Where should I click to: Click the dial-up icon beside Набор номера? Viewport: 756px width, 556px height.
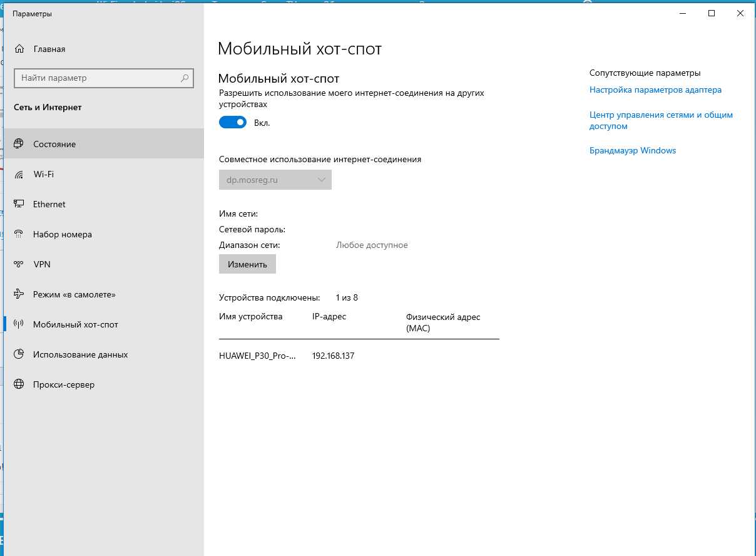(x=19, y=234)
